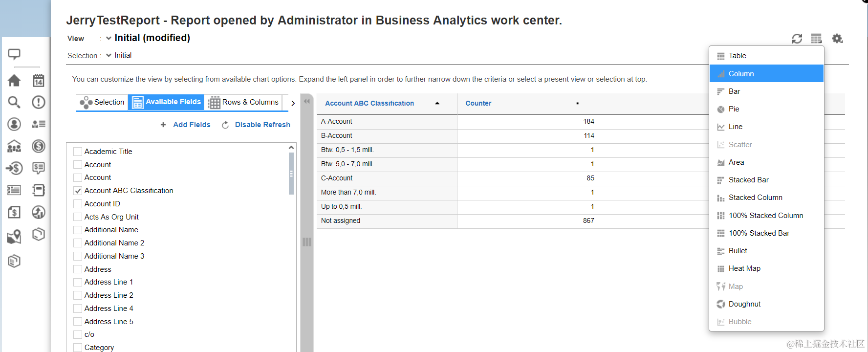Expand the View dropdown showing Initial (modified)
The width and height of the screenshot is (868, 352).
109,38
